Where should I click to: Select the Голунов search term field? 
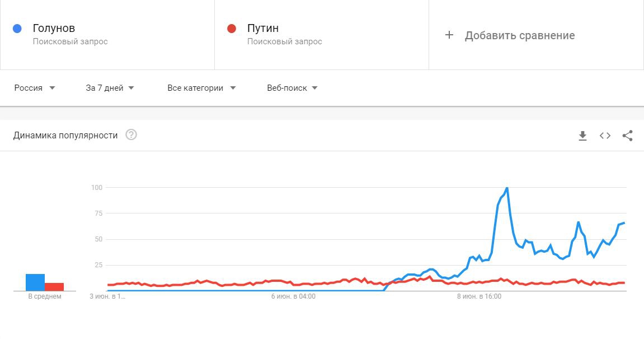[54, 29]
